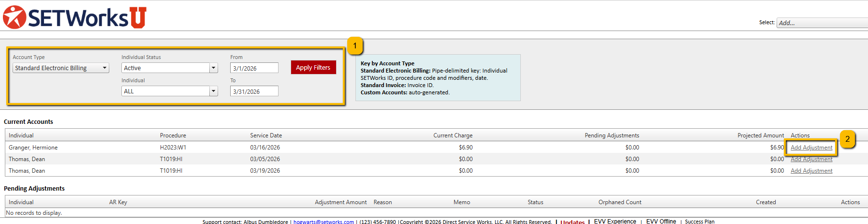Open the Success Plan footer link
This screenshot has width=868, height=224.
tap(699, 221)
